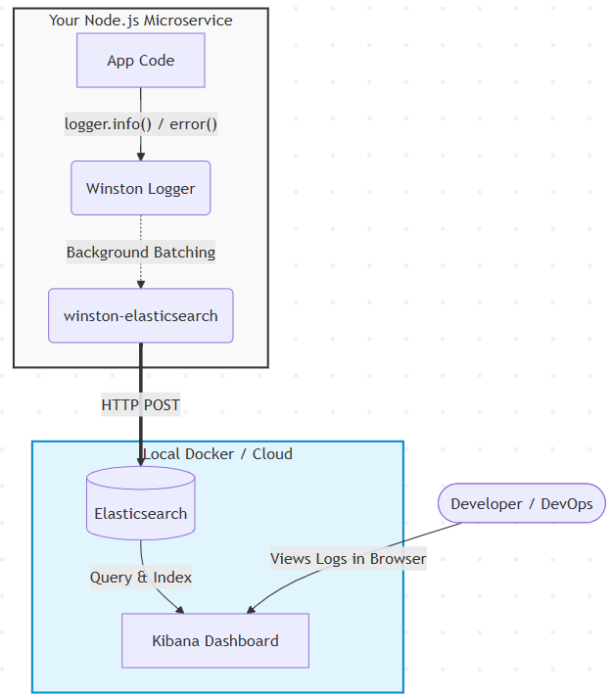This screenshot has width=612, height=700.
Task: Click the 'Your Node.js Microservice' group title
Action: point(141,21)
